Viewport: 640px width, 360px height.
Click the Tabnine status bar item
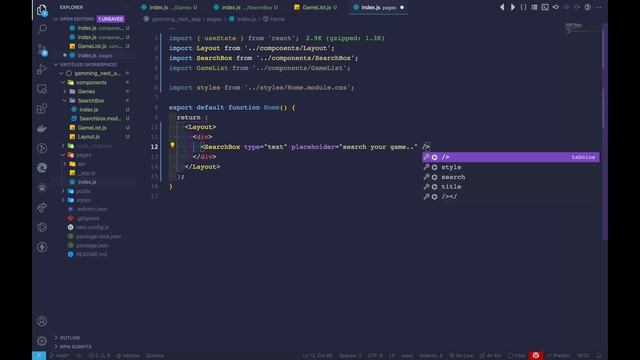(x=128, y=356)
